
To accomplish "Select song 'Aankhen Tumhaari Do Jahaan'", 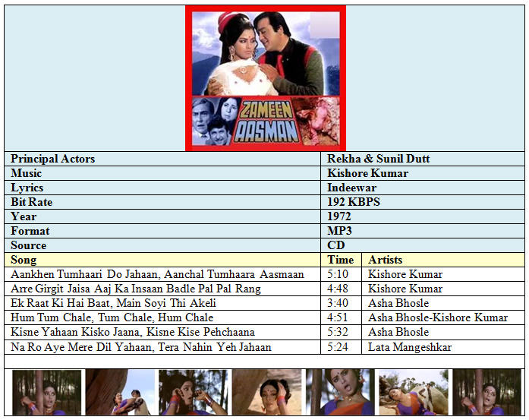I will point(157,274).
